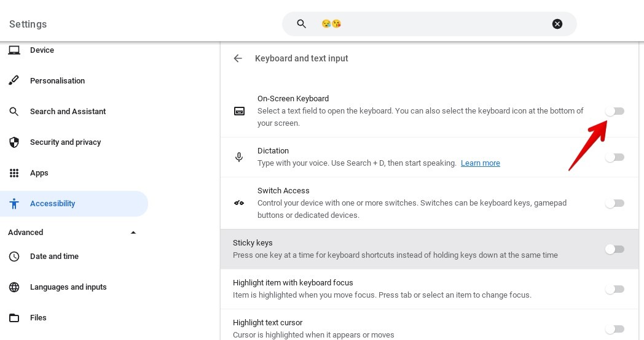Screen dimensions: 644x340
Task: Click the Advanced section label
Action: click(25, 233)
